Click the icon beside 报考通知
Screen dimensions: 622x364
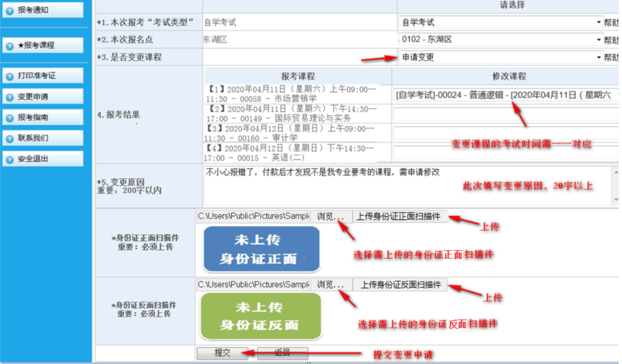point(10,10)
